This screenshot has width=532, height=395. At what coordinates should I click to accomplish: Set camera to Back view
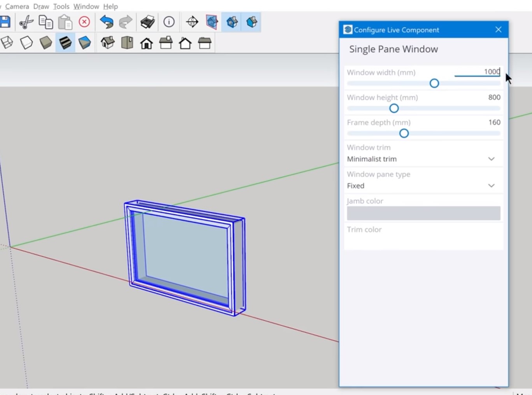tap(185, 43)
